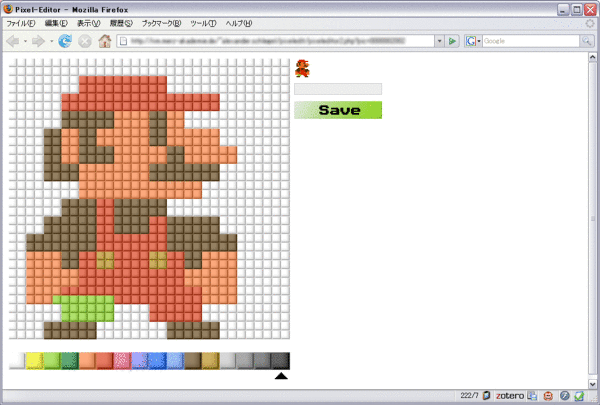
Task: Click the name input field above Save
Action: click(338, 89)
